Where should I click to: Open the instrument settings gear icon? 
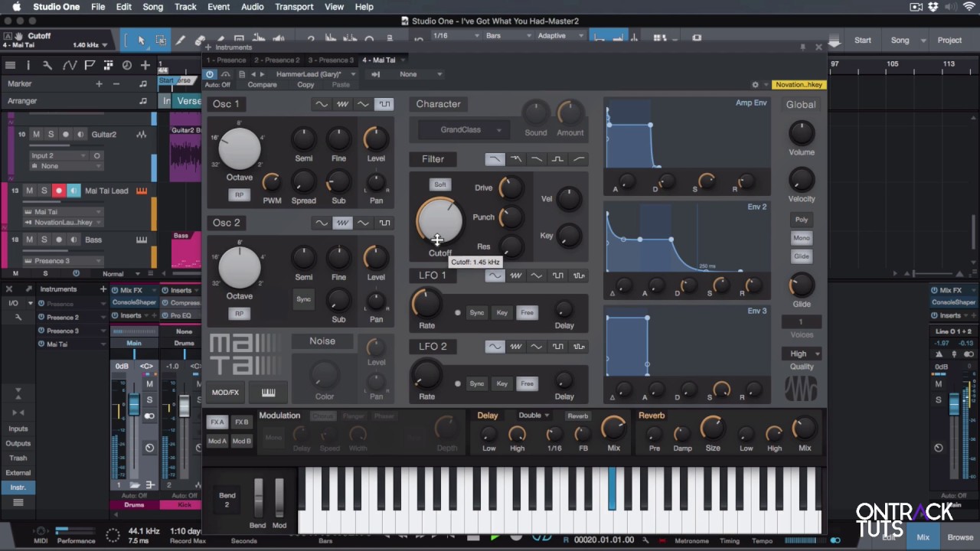pyautogui.click(x=755, y=85)
